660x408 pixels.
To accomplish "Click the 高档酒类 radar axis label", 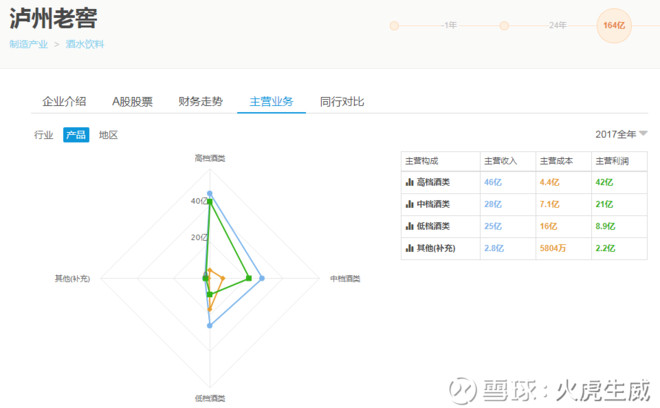I will tap(210, 158).
